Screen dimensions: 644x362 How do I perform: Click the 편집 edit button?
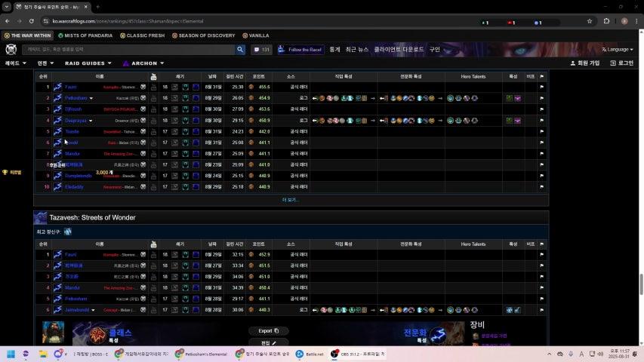point(269,342)
